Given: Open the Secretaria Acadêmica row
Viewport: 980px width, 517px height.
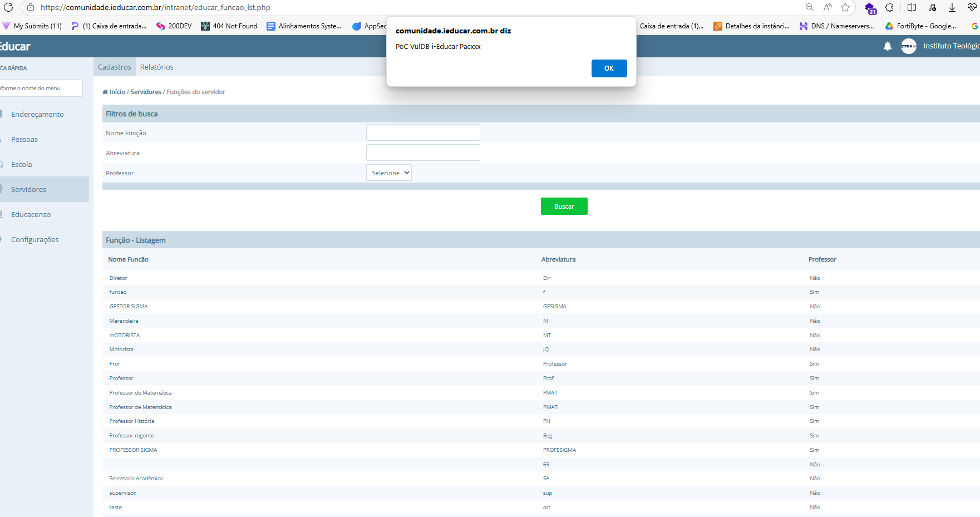Looking at the screenshot, I should pos(136,479).
